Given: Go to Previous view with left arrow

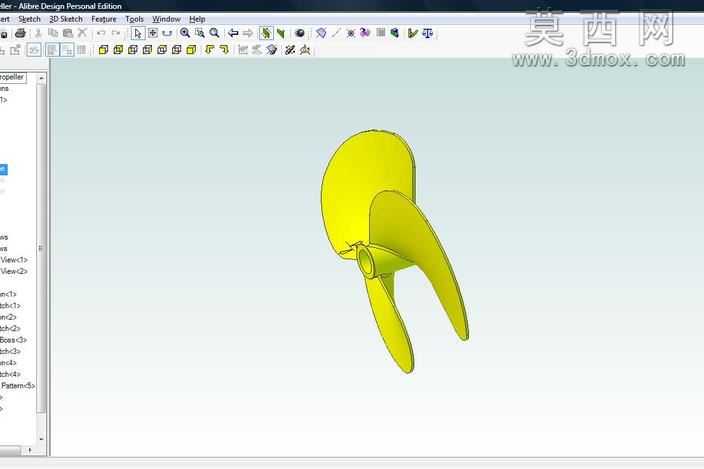Looking at the screenshot, I should click(233, 33).
